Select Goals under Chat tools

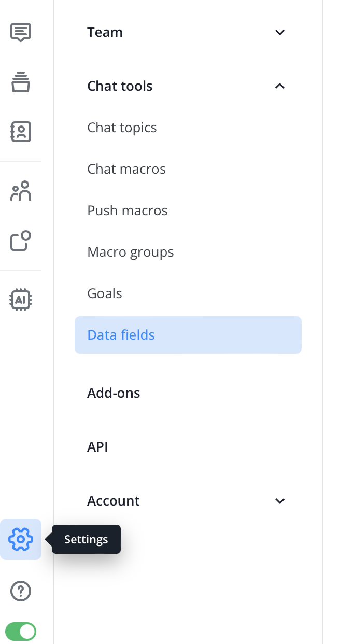click(105, 293)
